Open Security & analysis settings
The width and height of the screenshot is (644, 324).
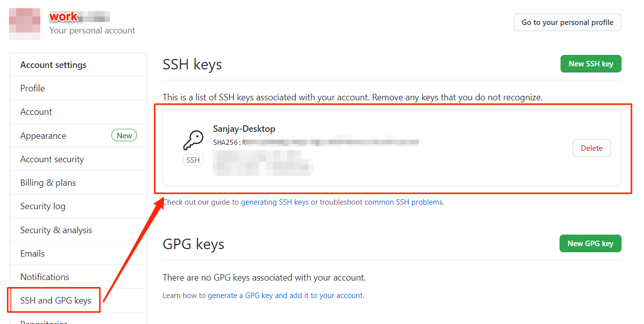point(56,230)
